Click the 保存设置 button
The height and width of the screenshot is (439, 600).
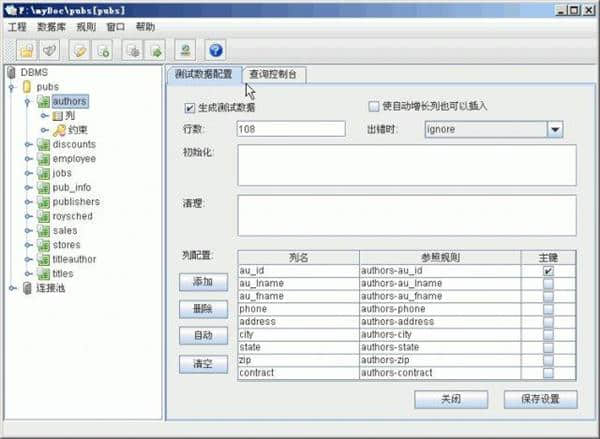coord(540,399)
